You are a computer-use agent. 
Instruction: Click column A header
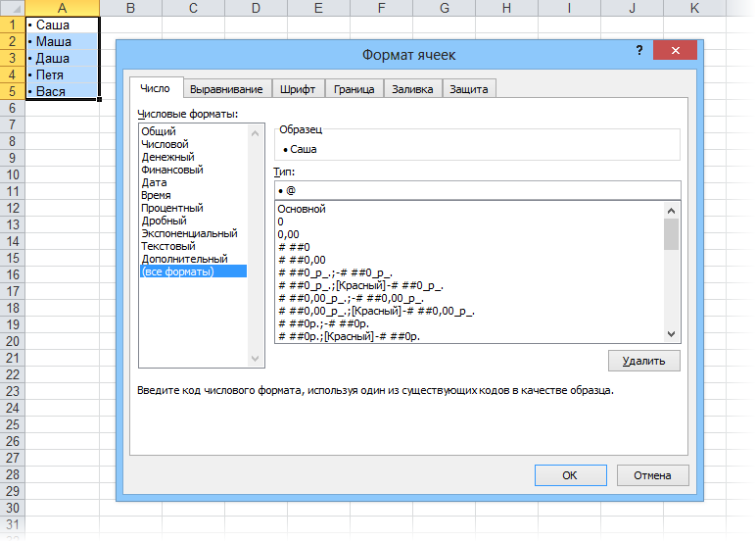pyautogui.click(x=63, y=8)
